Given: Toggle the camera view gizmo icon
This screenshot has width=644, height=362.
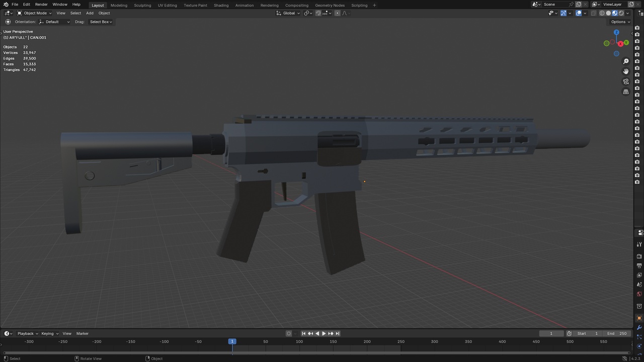Looking at the screenshot, I should point(626,81).
